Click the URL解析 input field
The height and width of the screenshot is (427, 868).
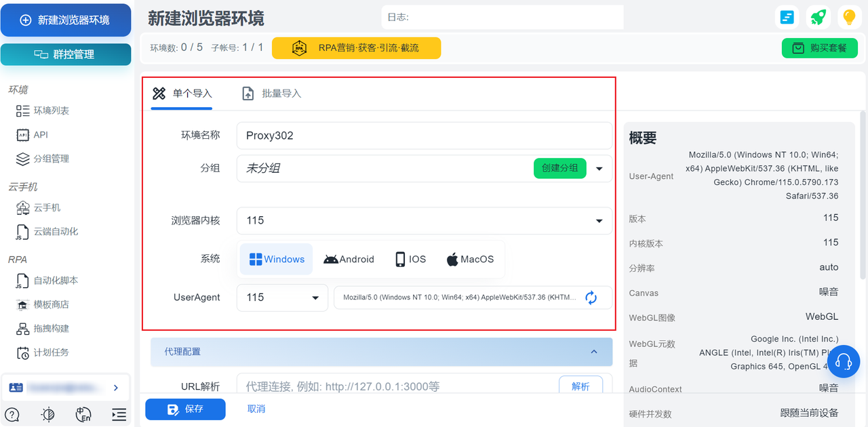point(397,386)
